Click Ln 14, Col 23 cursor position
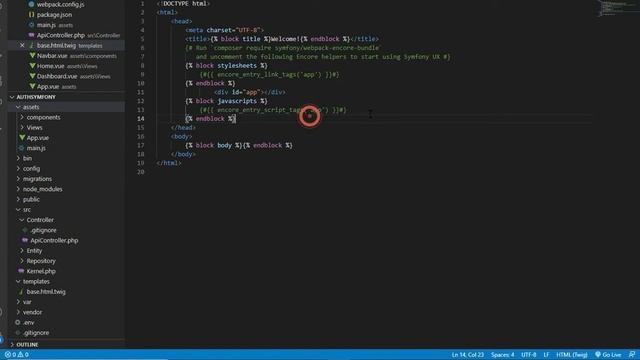 468,355
